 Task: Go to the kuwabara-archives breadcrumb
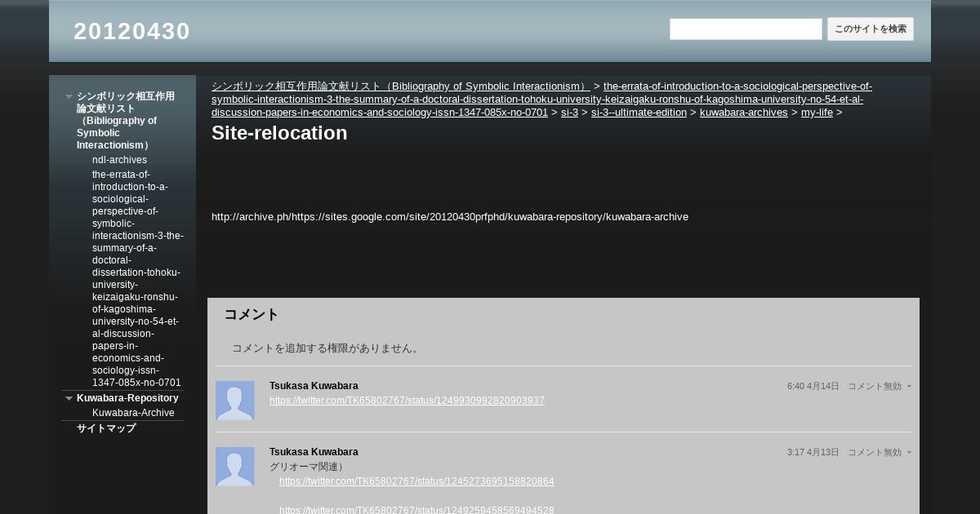coord(744,113)
